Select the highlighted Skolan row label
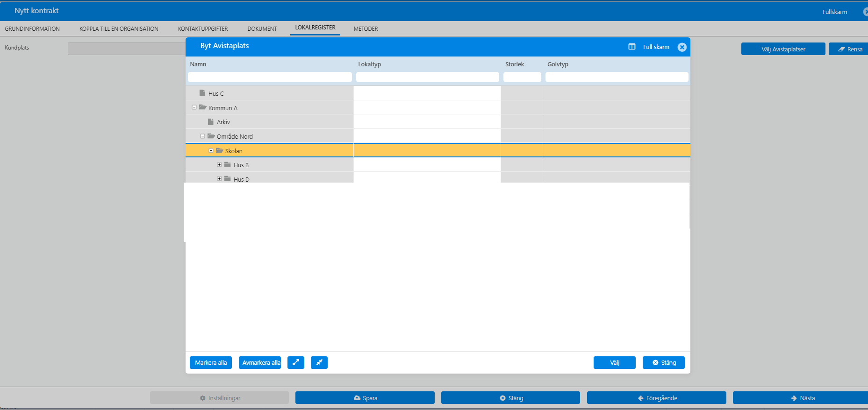This screenshot has height=410, width=868. (234, 151)
